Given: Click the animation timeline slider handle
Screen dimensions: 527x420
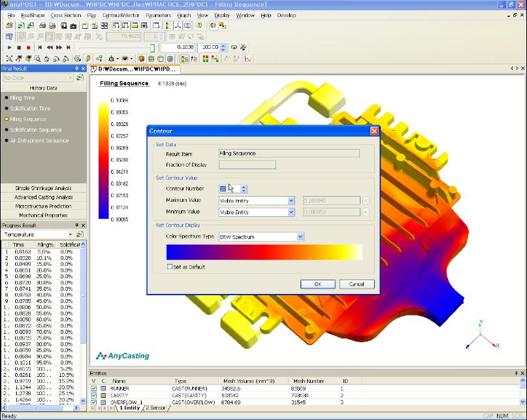Looking at the screenshot, I should click(x=152, y=48).
